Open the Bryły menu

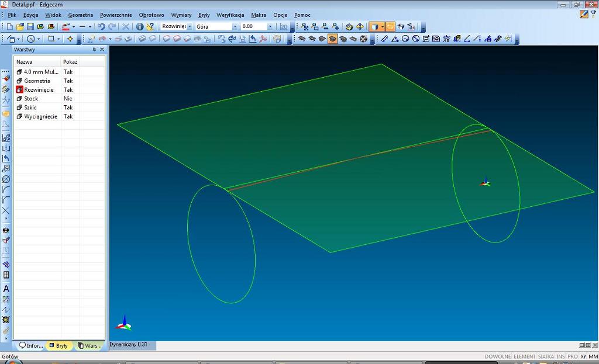tap(204, 15)
